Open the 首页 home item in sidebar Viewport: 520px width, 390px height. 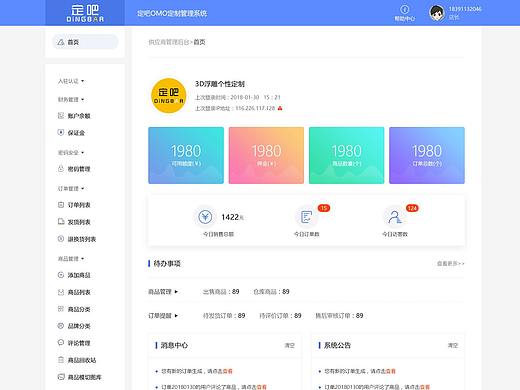coord(85,42)
